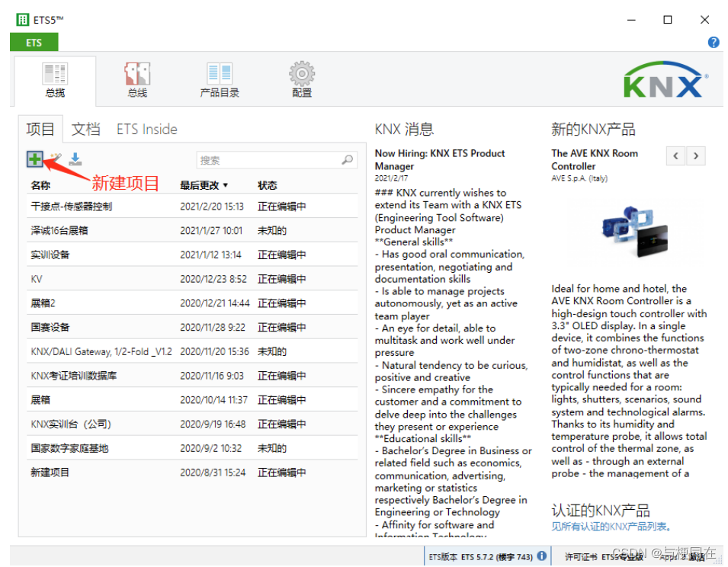Open the 配置 (Settings) gear icon
Screen dimensions: 728x567
pos(301,78)
